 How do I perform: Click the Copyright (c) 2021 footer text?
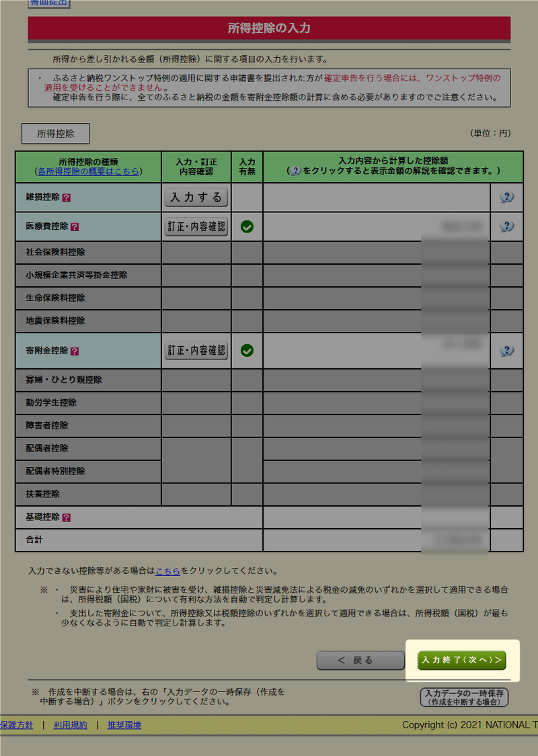(x=470, y=725)
